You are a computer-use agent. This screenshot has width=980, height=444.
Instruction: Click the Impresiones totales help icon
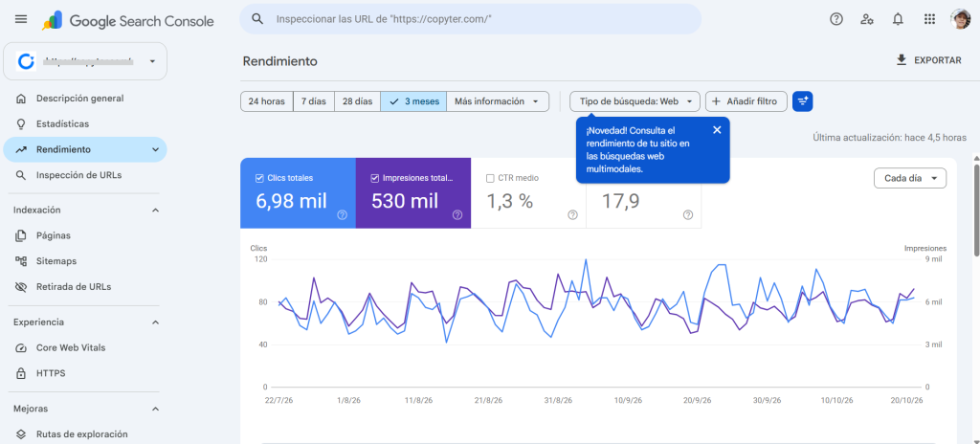457,215
